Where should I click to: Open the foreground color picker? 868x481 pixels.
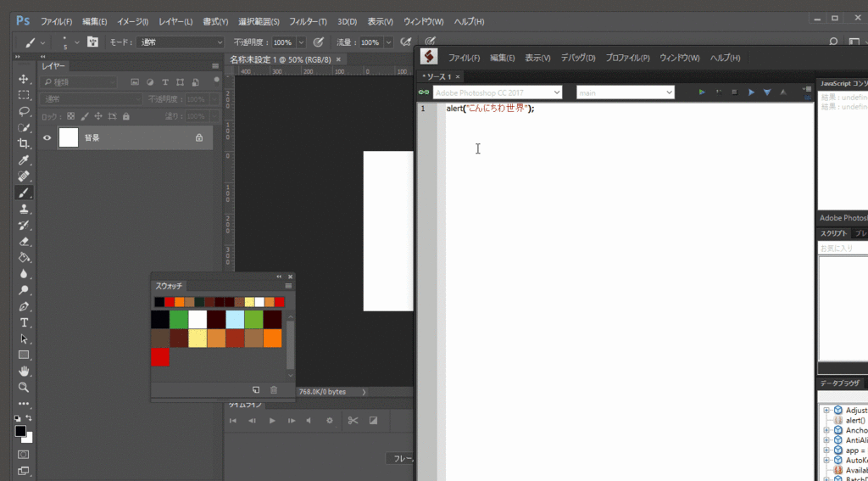tap(20, 431)
